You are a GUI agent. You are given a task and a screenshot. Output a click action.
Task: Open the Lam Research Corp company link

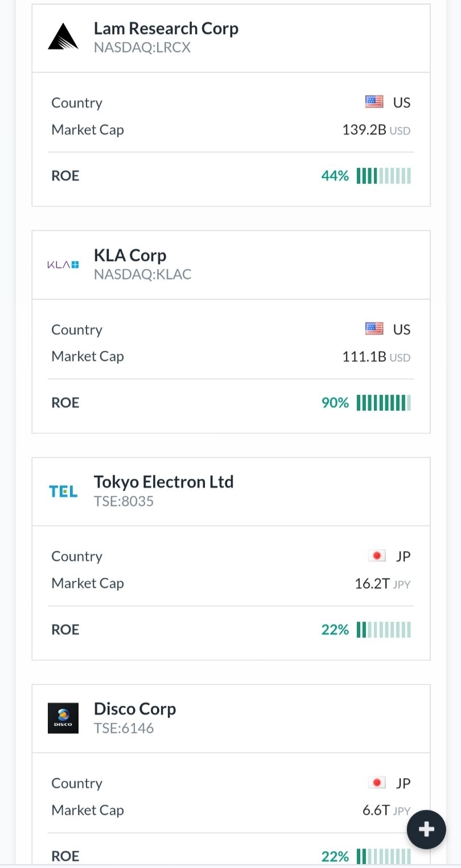pyautogui.click(x=166, y=28)
